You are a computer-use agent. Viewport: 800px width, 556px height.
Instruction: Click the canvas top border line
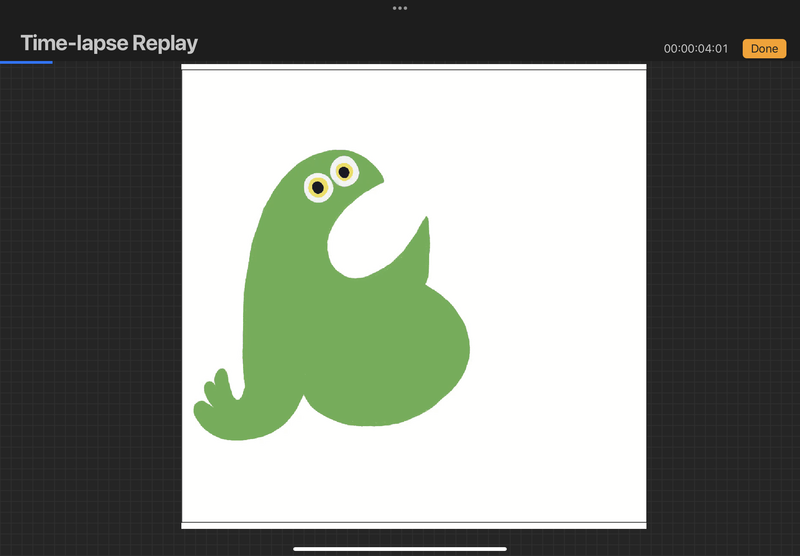click(x=413, y=70)
